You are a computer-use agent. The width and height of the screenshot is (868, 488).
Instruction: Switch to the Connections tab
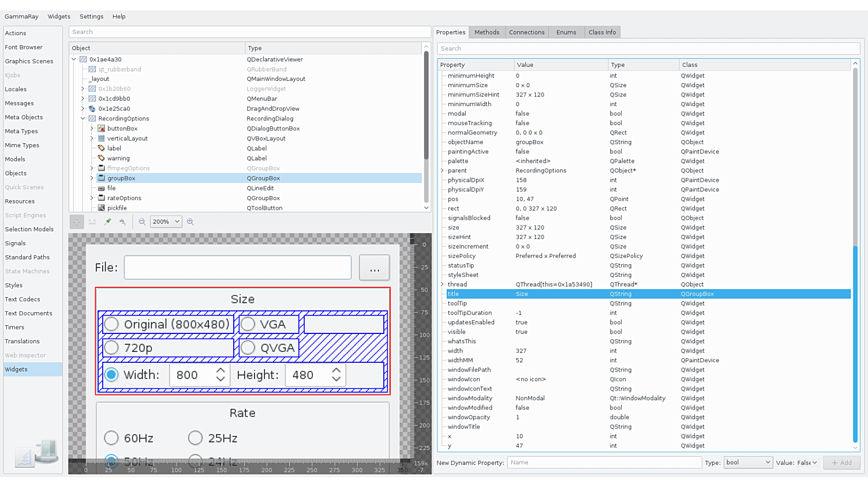526,32
